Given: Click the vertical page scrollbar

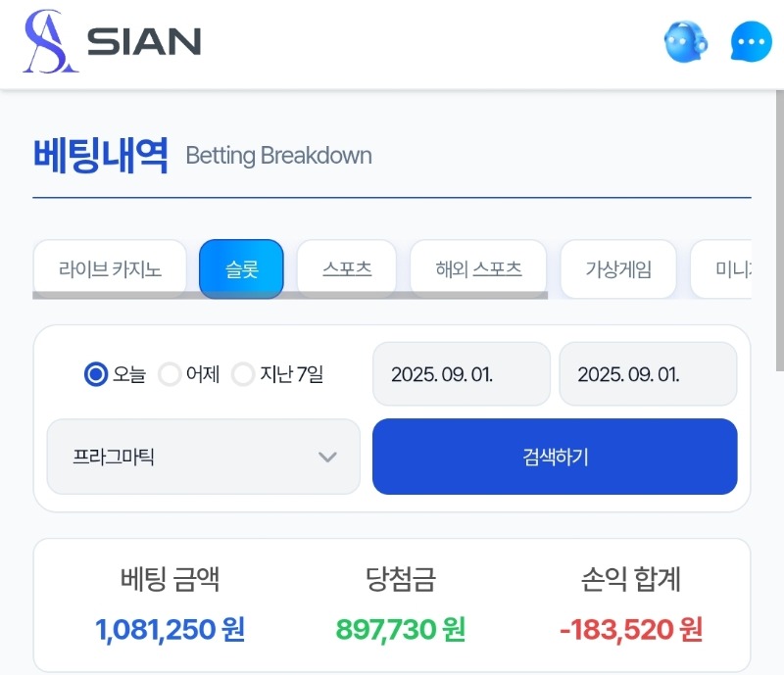Looking at the screenshot, I should [780, 230].
